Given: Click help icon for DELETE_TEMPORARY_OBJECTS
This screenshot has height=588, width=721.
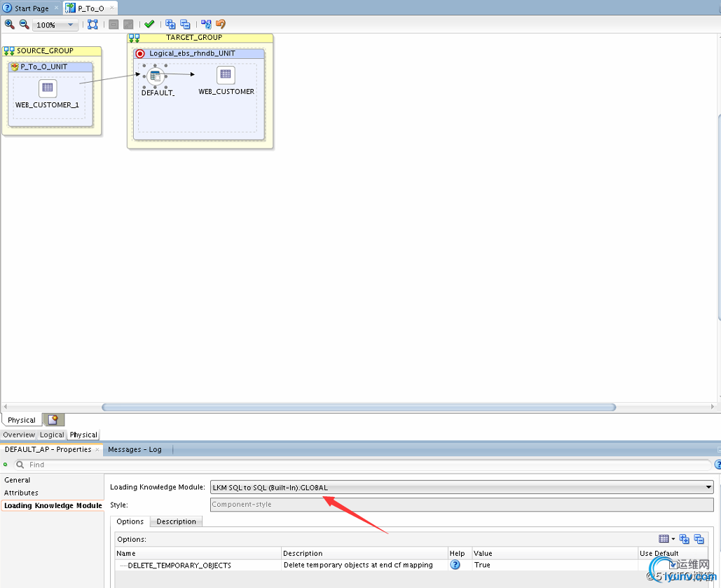Looking at the screenshot, I should [455, 565].
